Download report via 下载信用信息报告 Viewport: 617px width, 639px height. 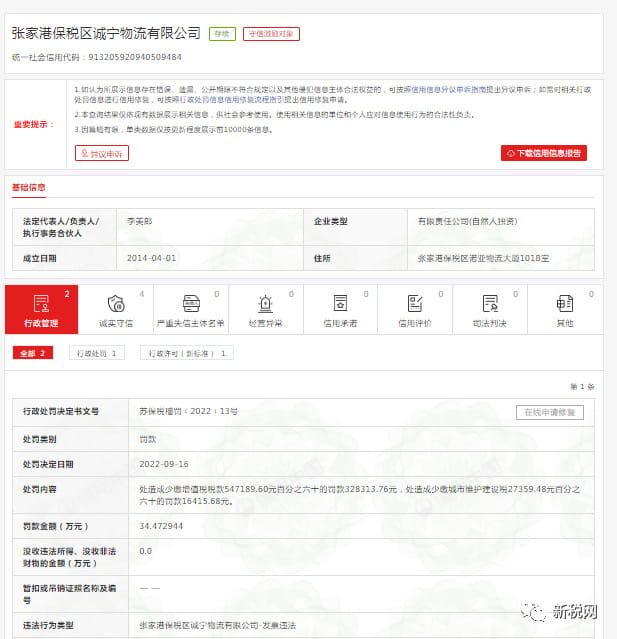[543, 153]
